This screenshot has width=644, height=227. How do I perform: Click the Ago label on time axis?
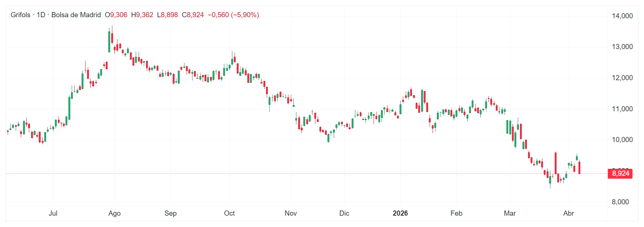point(115,213)
